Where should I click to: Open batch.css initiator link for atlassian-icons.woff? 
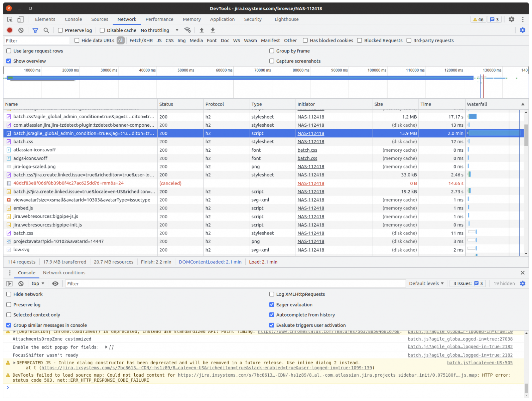(307, 150)
